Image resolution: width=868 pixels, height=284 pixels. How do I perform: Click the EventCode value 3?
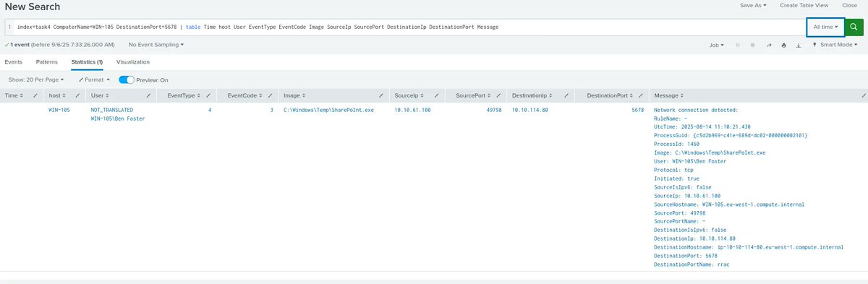[271, 110]
